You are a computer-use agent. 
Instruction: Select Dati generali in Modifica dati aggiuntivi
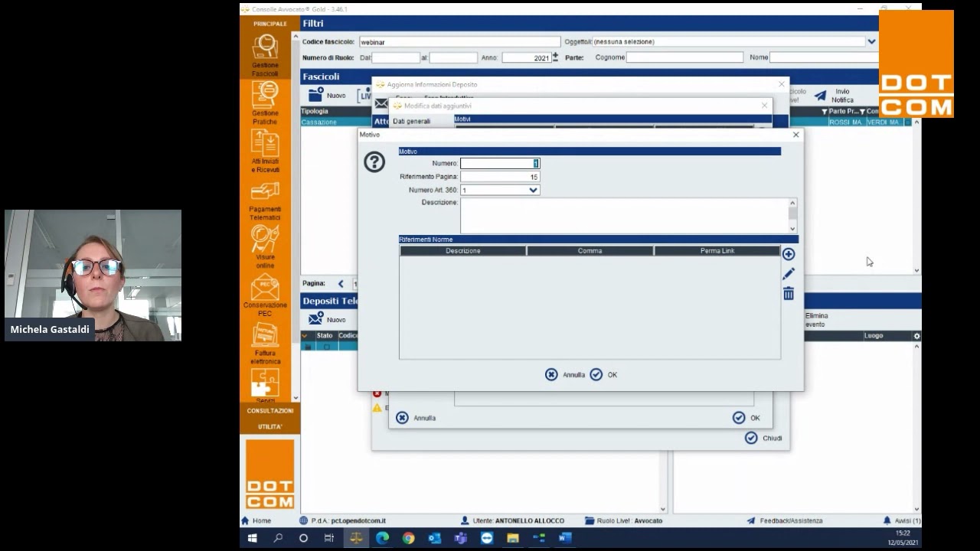tap(411, 121)
